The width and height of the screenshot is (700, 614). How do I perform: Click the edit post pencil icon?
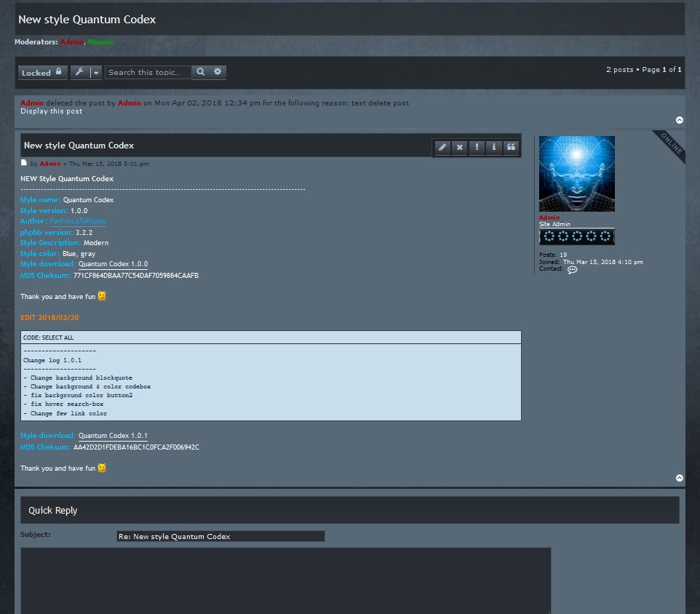(x=442, y=147)
